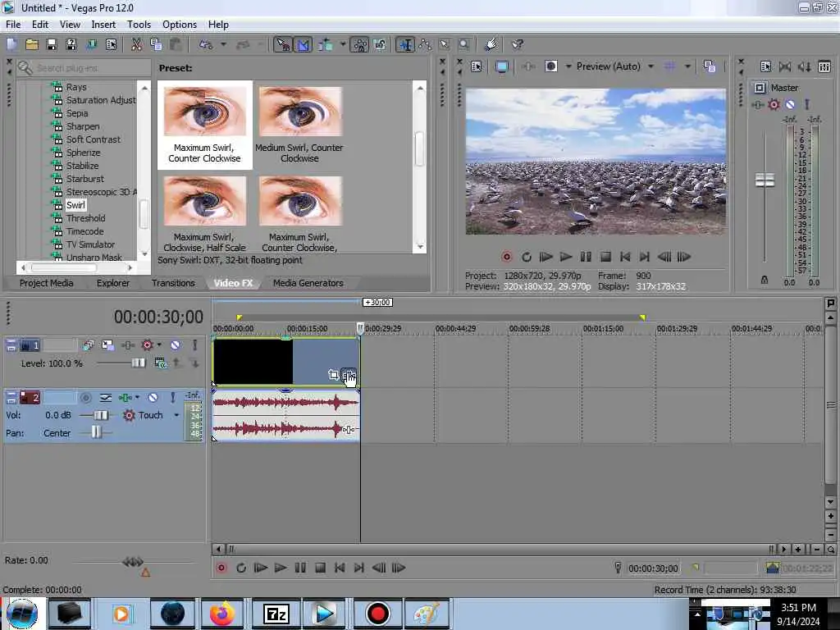Click parent composite mode on track 1
Viewport: 840px width, 630px height.
click(x=160, y=363)
